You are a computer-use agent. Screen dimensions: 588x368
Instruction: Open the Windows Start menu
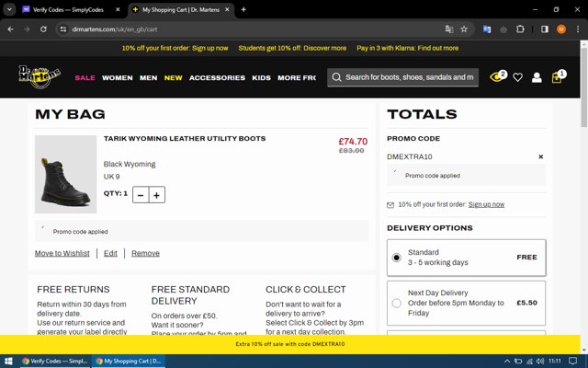click(8, 361)
